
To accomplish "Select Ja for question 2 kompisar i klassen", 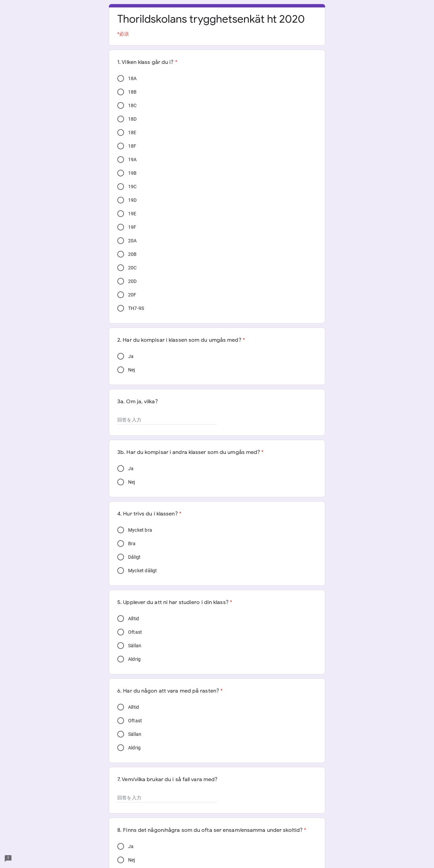I will pos(121,356).
